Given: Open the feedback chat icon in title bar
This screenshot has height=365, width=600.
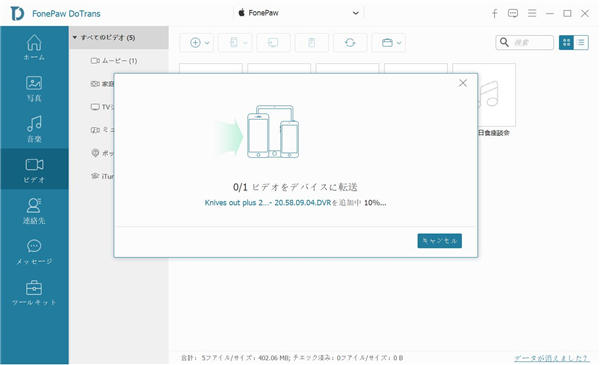Looking at the screenshot, I should point(513,13).
